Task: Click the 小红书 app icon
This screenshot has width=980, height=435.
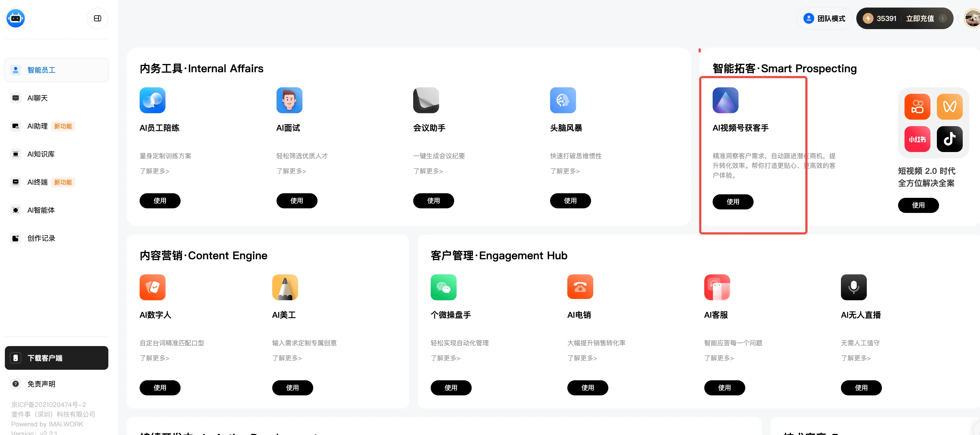Action: (917, 139)
